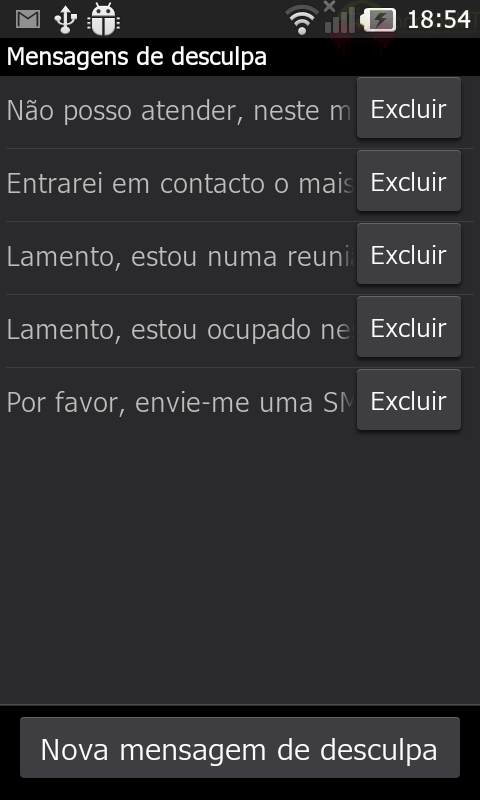Select the 'Lamento, estou numa reunião' text
The width and height of the screenshot is (480, 800).
[x=180, y=257]
